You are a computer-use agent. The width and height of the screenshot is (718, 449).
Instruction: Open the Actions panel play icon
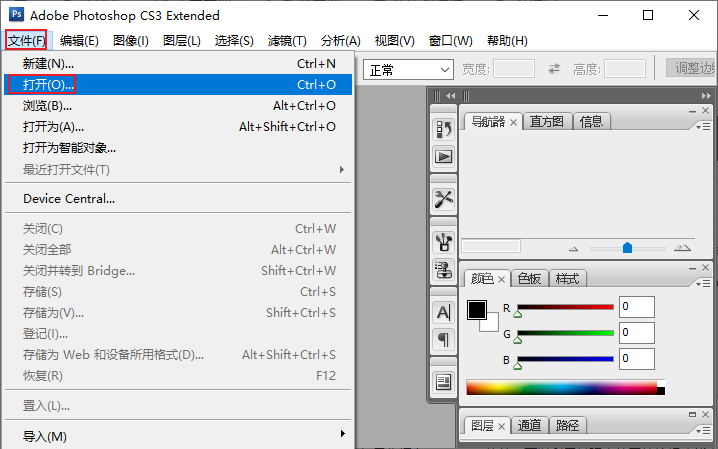coord(444,157)
